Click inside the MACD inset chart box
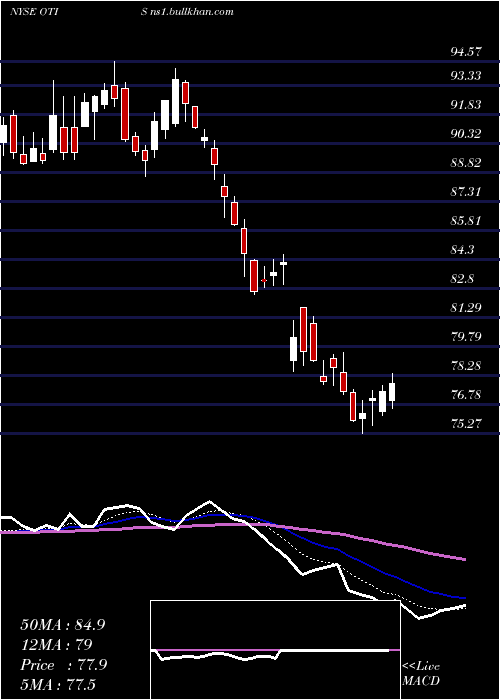Viewport: 500px width, 700px height. [x=275, y=650]
